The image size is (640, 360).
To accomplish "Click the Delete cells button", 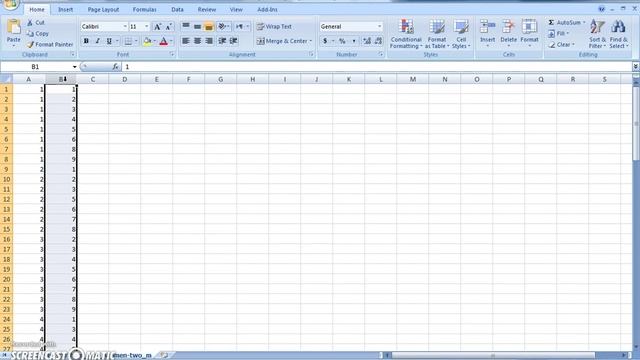I will tap(509, 33).
